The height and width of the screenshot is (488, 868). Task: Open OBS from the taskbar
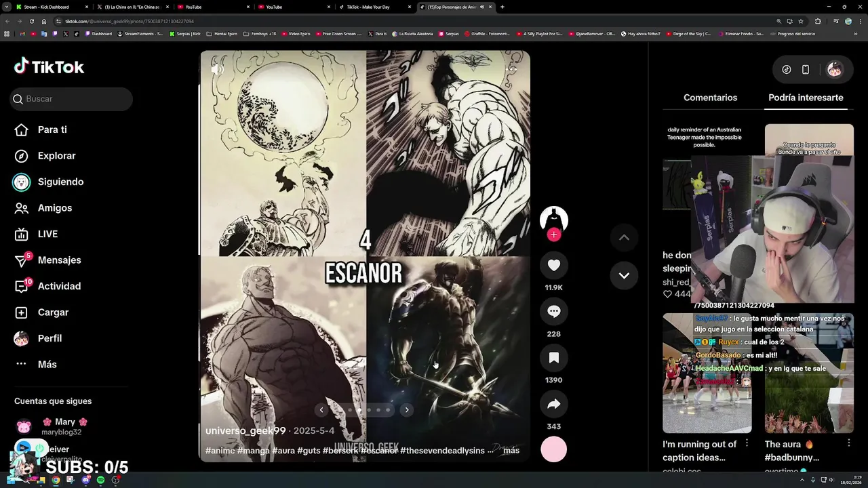116,480
